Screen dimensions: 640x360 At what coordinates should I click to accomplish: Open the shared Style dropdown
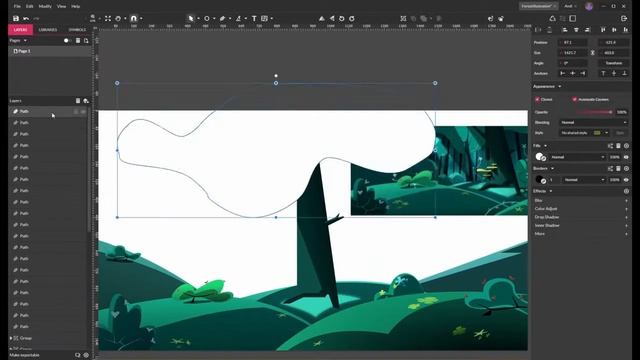click(584, 133)
